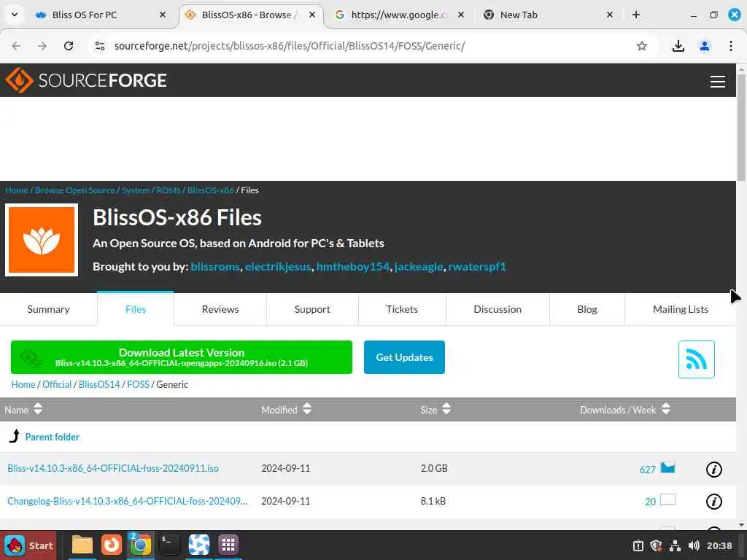Viewport: 747px width, 560px height.
Task: Switch to the Google browser tab
Action: 399,15
